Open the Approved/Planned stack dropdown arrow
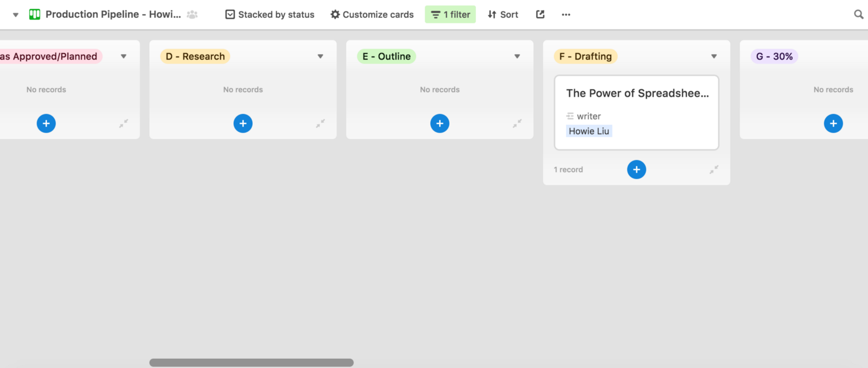 pyautogui.click(x=124, y=56)
